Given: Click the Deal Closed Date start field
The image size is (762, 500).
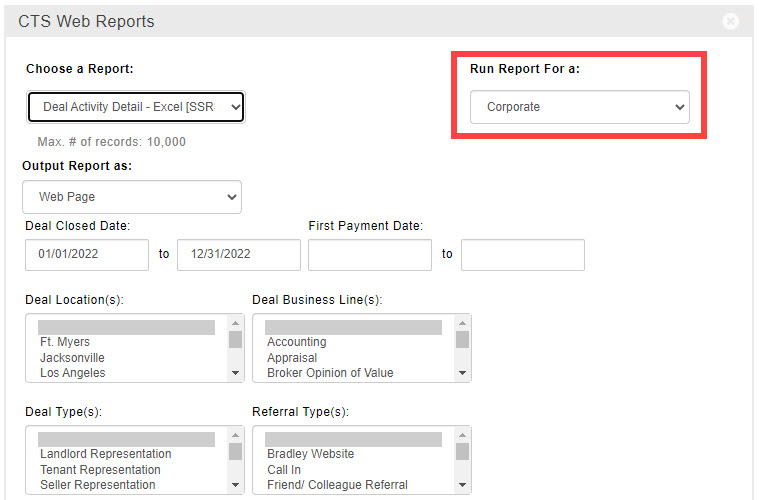Looking at the screenshot, I should [87, 254].
